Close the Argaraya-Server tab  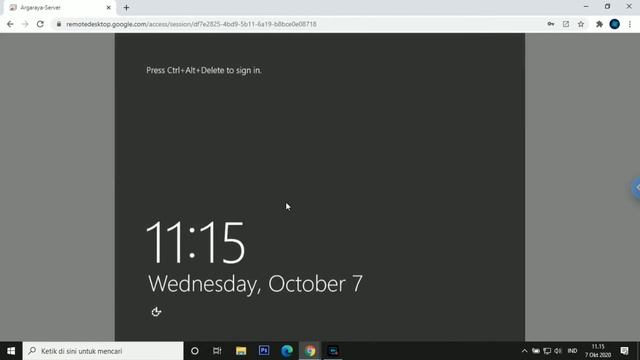(x=109, y=7)
